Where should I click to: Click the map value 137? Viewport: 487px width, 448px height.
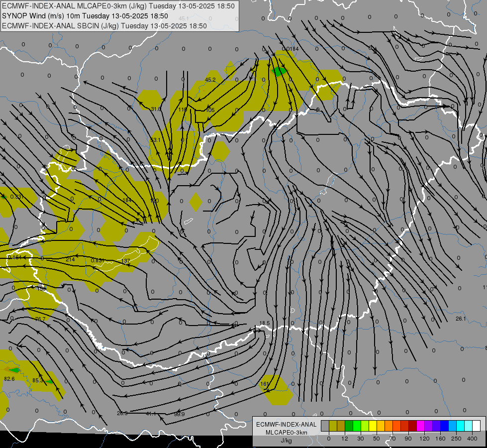click(126, 260)
